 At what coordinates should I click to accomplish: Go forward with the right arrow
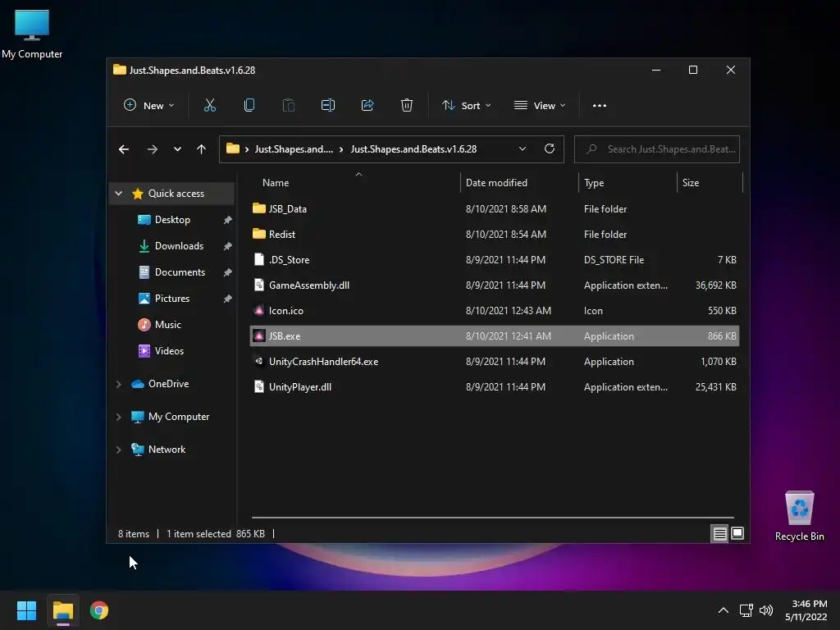pyautogui.click(x=152, y=149)
